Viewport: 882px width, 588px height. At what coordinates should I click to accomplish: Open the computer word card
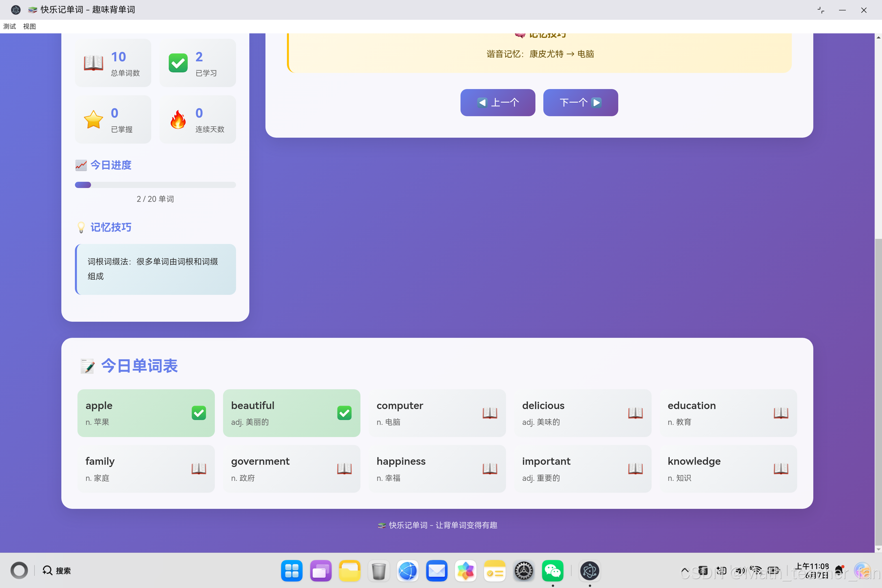click(x=437, y=413)
